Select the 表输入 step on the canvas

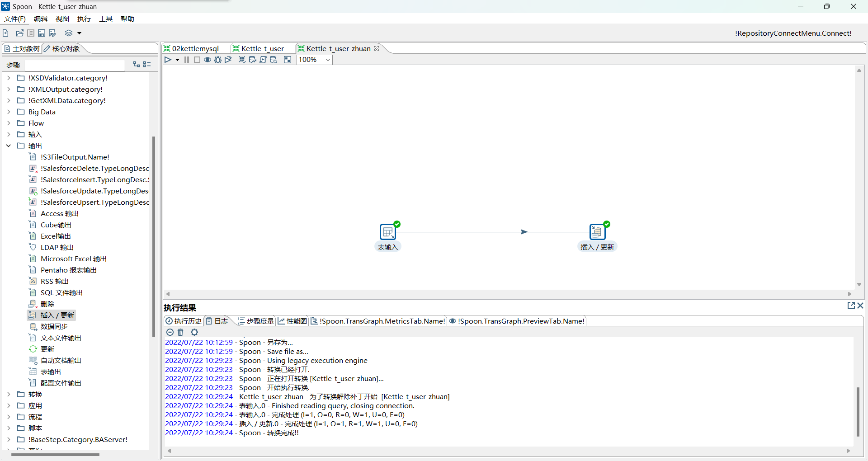387,232
